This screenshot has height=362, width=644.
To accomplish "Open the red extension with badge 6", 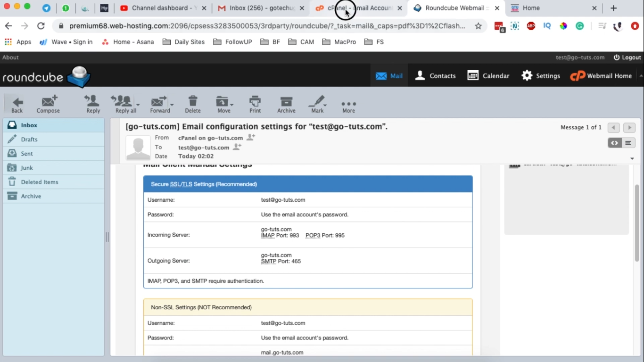I will (500, 27).
